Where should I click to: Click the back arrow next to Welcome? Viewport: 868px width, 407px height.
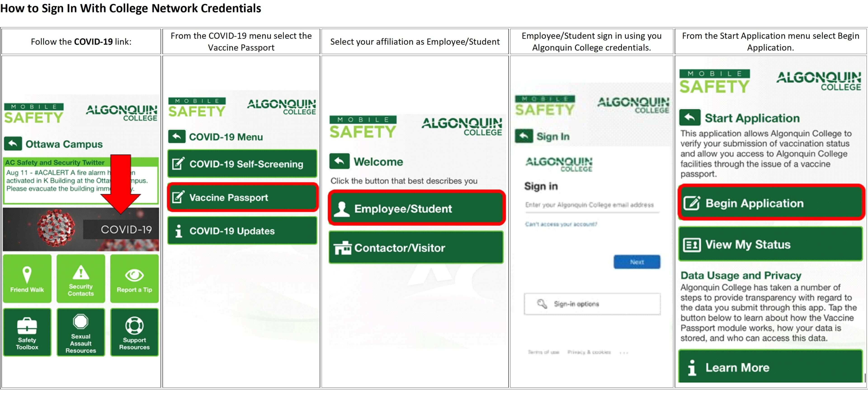click(x=340, y=161)
